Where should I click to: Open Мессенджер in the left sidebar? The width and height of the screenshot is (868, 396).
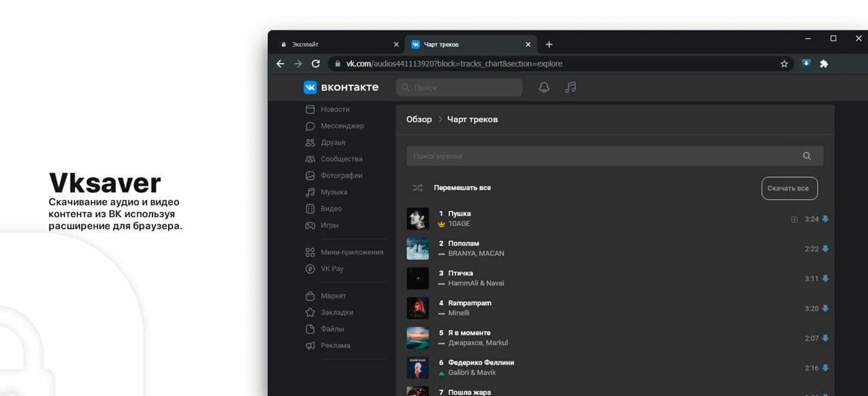(342, 126)
